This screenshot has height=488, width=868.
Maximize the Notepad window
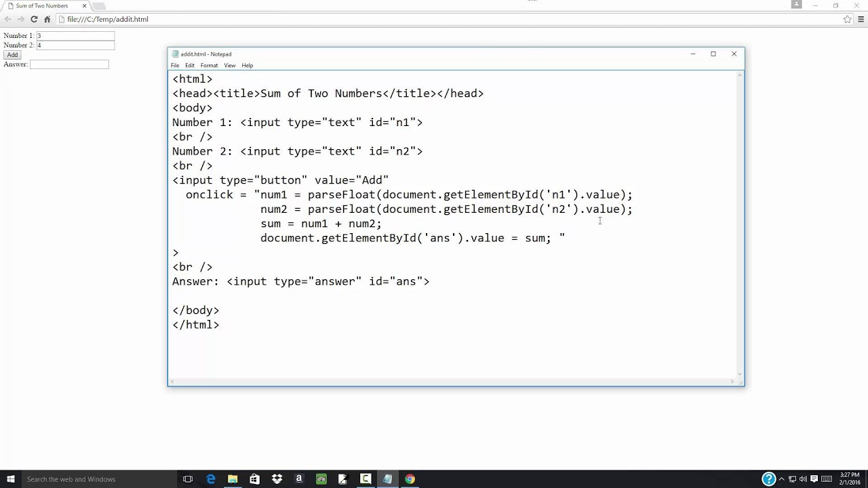(x=713, y=54)
